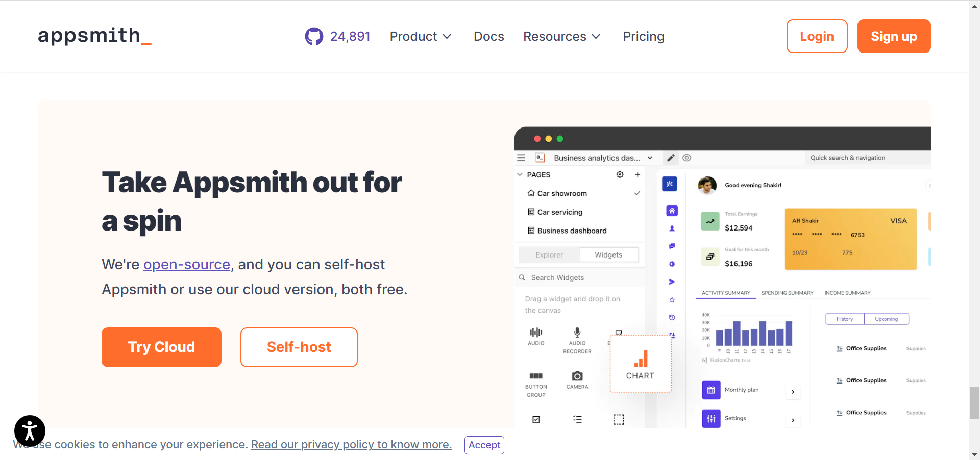Viewport: 980px width, 460px height.
Task: Click the plus icon beside PAGES
Action: tap(638, 174)
